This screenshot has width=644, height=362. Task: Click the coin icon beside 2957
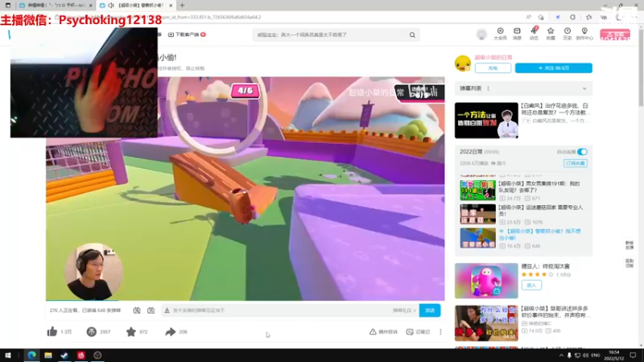coord(91,331)
